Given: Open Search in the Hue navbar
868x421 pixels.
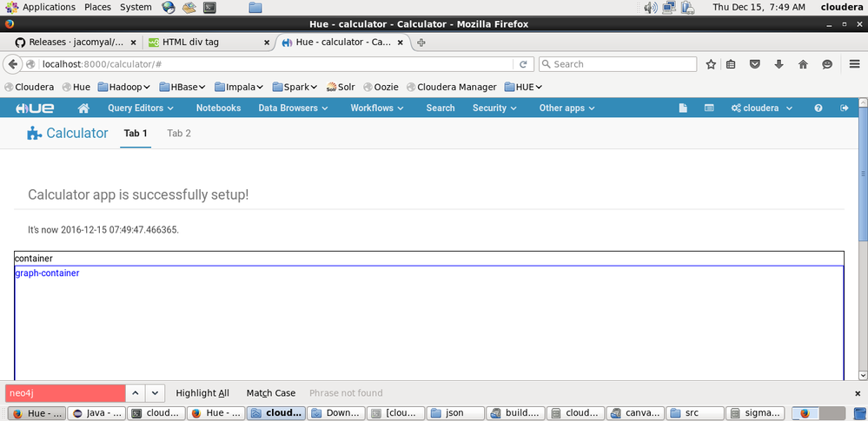Looking at the screenshot, I should point(441,108).
